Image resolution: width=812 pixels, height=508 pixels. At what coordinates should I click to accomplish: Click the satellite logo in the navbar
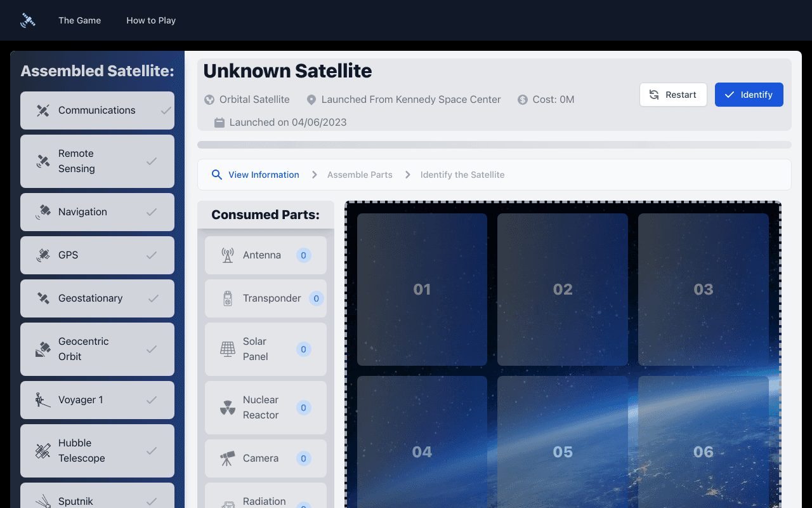[27, 20]
